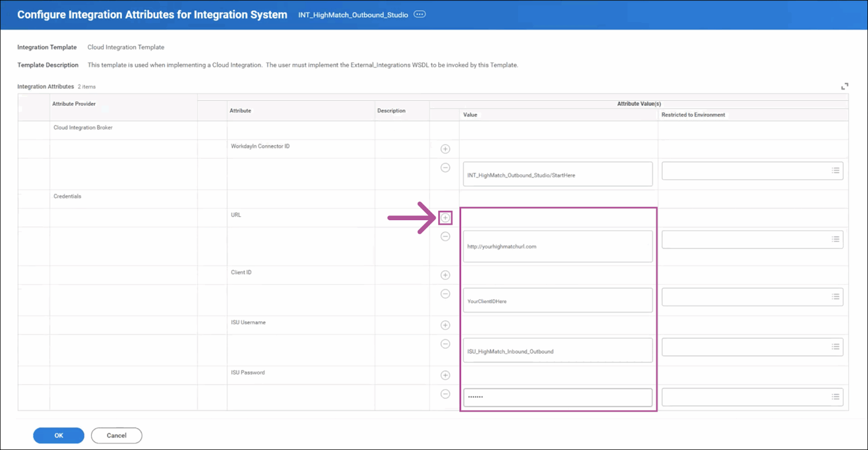Remove the ISU Password value row
The width and height of the screenshot is (868, 450).
click(445, 394)
